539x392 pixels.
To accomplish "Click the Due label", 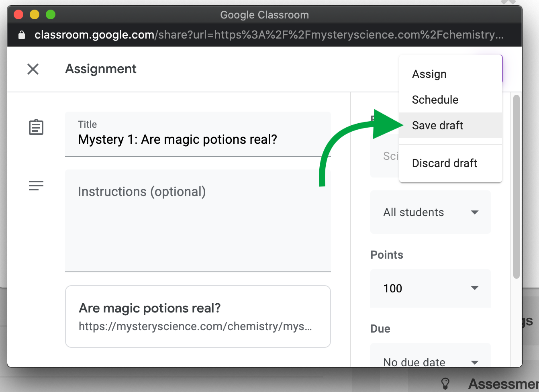I will (x=380, y=329).
